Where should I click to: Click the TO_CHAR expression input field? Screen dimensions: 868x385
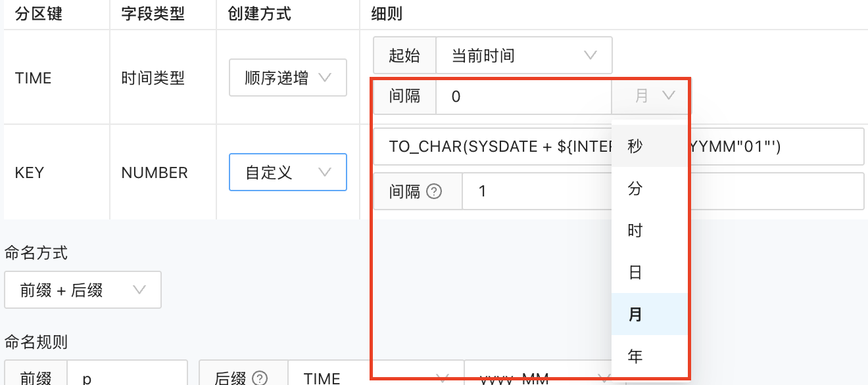tap(493, 147)
